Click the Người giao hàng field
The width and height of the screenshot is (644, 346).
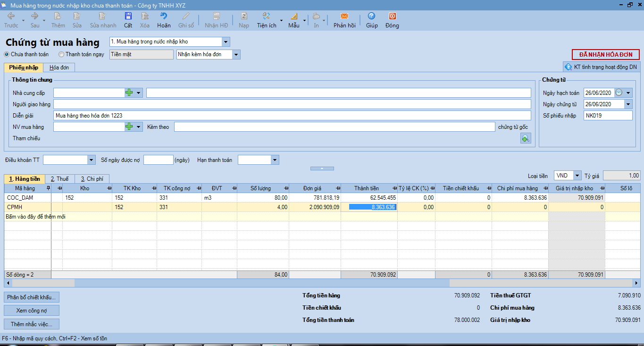point(292,104)
